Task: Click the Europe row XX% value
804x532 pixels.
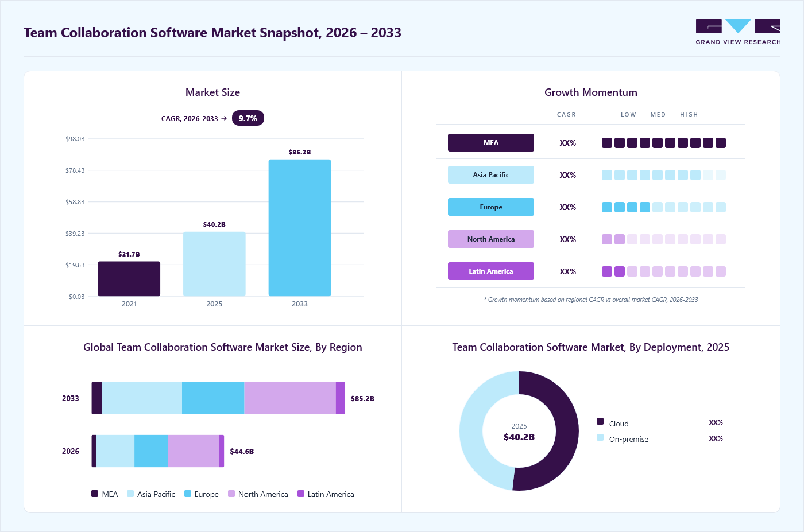Action: (x=568, y=207)
